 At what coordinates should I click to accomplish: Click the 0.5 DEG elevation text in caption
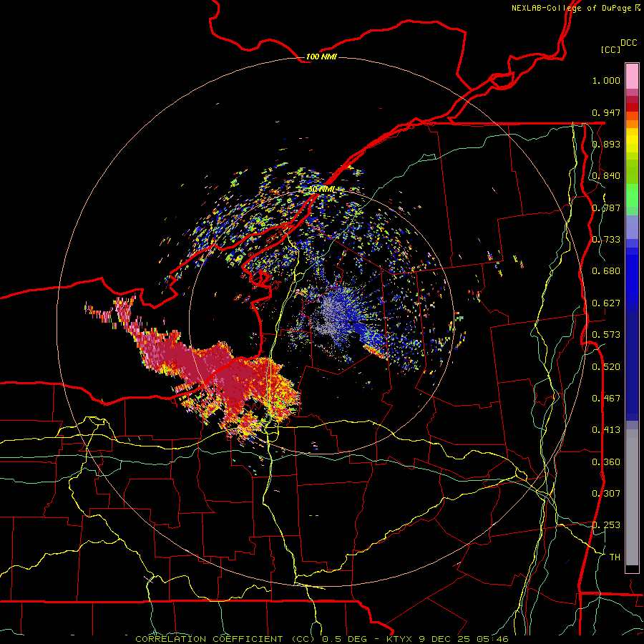click(344, 639)
